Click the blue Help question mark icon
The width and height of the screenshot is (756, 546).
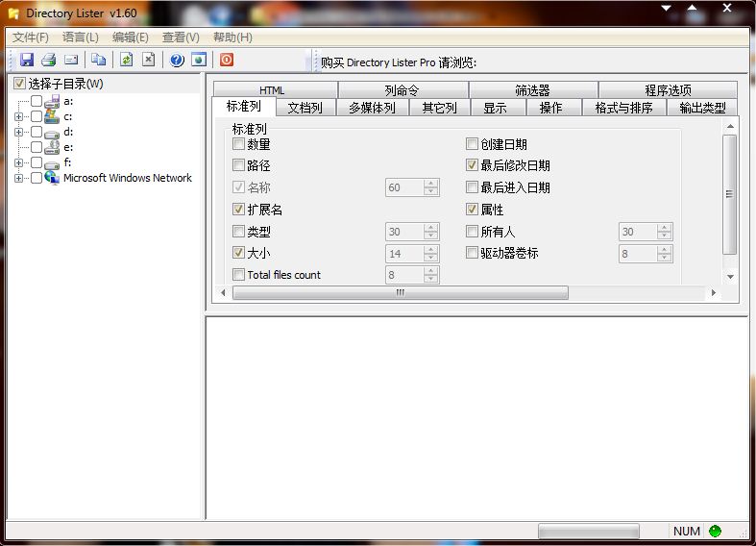click(177, 60)
